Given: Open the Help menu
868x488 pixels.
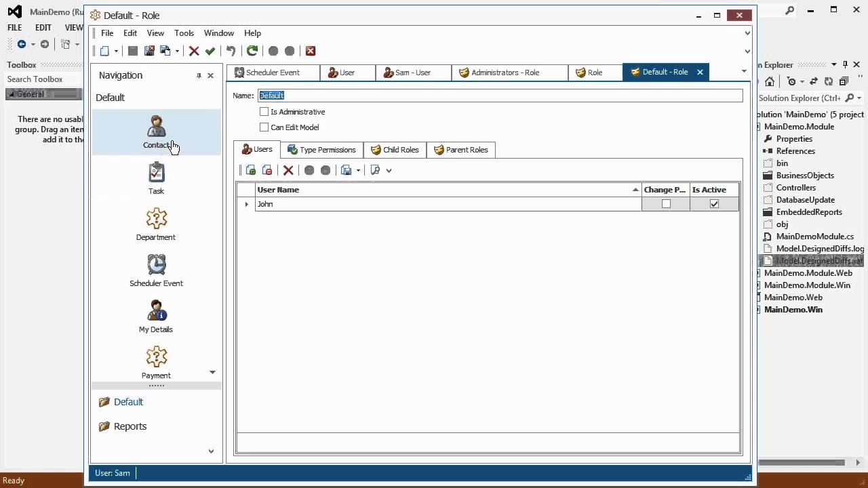Looking at the screenshot, I should [x=252, y=33].
